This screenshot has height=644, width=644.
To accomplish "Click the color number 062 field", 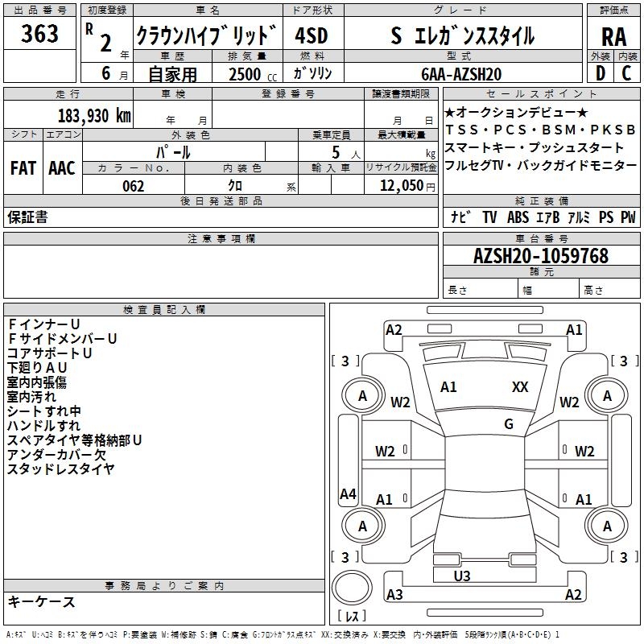I will 134,186.
